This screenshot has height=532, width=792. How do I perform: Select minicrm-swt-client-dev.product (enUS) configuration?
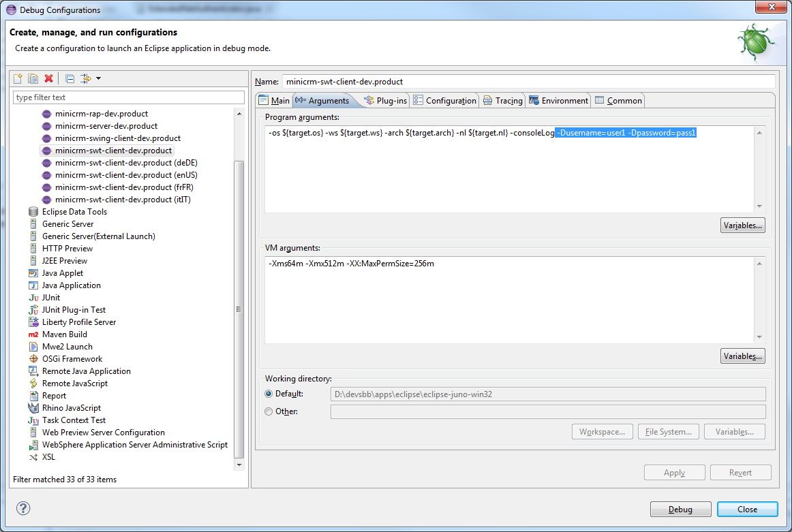tap(126, 174)
